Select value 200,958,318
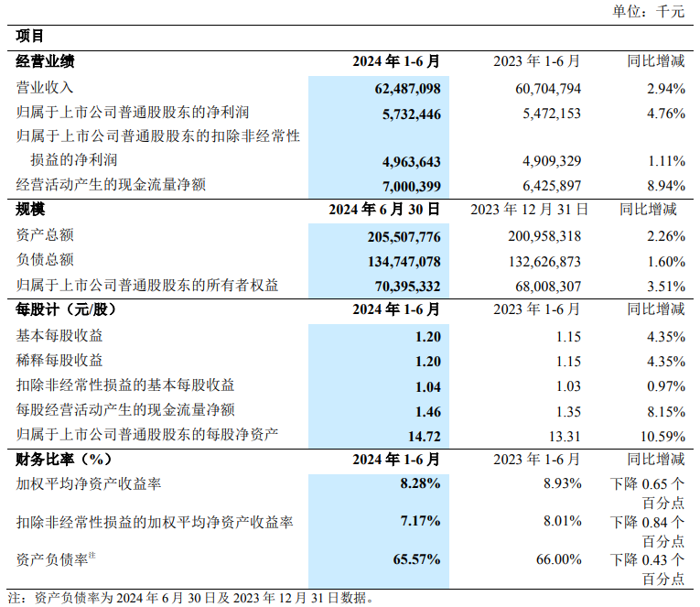 point(544,236)
